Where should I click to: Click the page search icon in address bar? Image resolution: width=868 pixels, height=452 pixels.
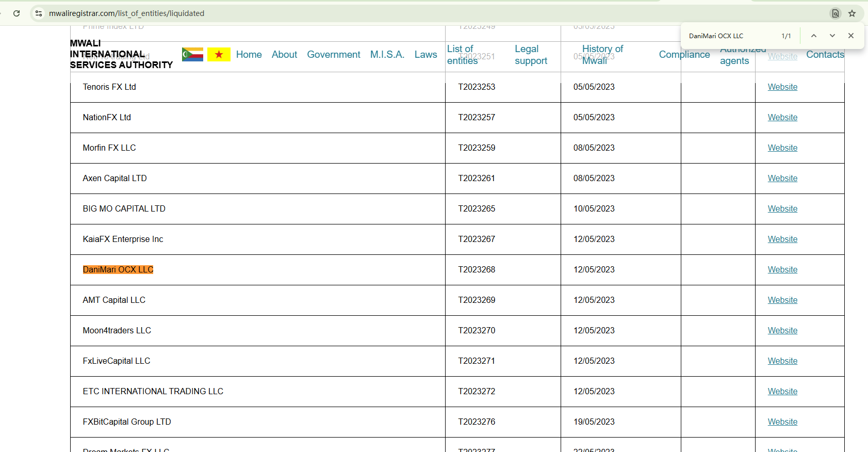tap(836, 13)
